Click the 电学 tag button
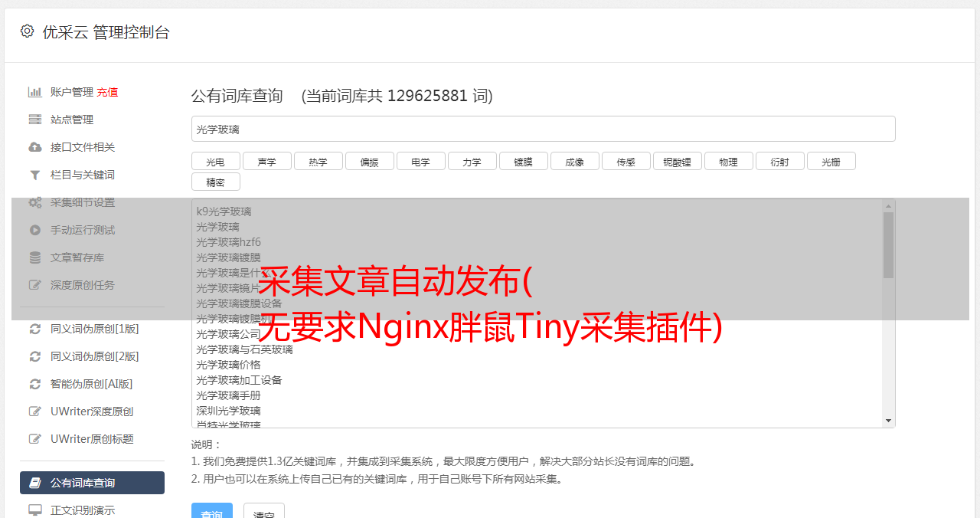Screen dimensions: 980x518 click(x=420, y=161)
